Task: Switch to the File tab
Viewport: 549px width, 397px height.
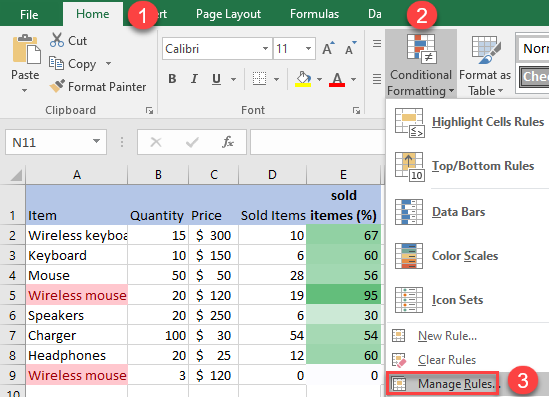Action: pos(29,14)
